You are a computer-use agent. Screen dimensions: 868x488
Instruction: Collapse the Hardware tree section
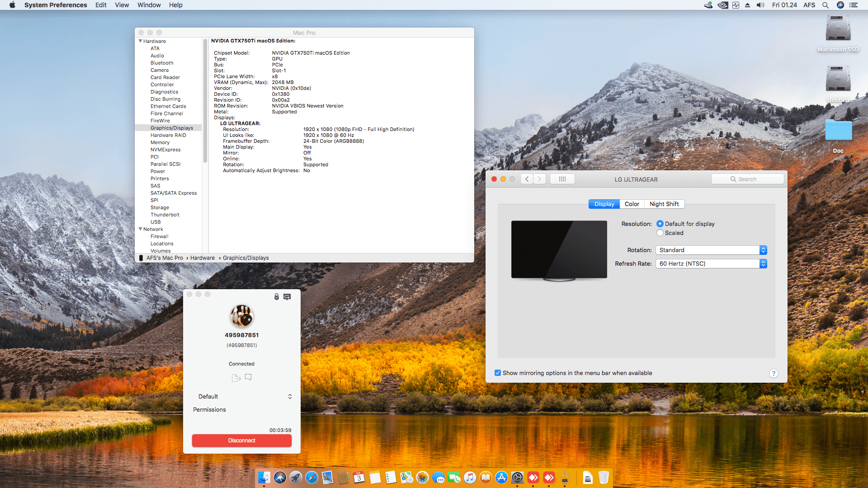click(x=141, y=41)
